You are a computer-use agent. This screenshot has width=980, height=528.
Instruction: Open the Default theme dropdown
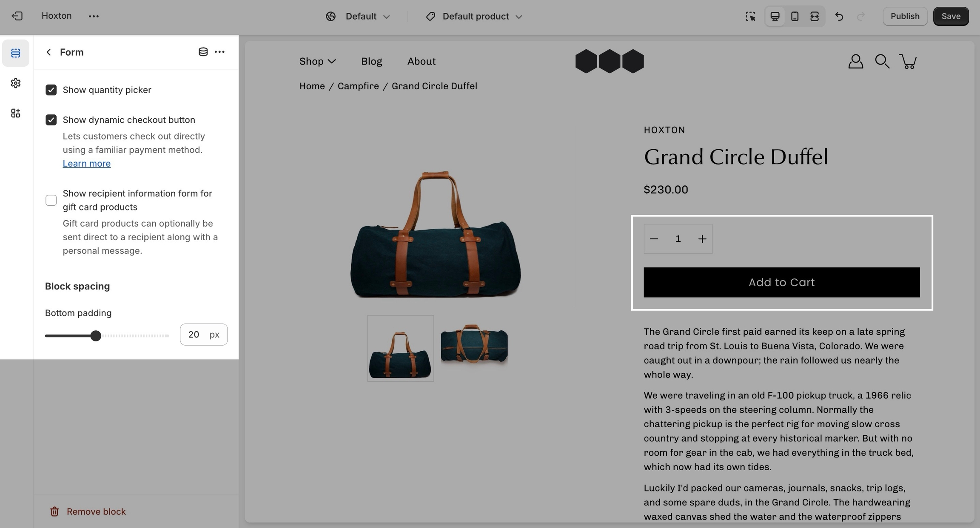tap(358, 16)
